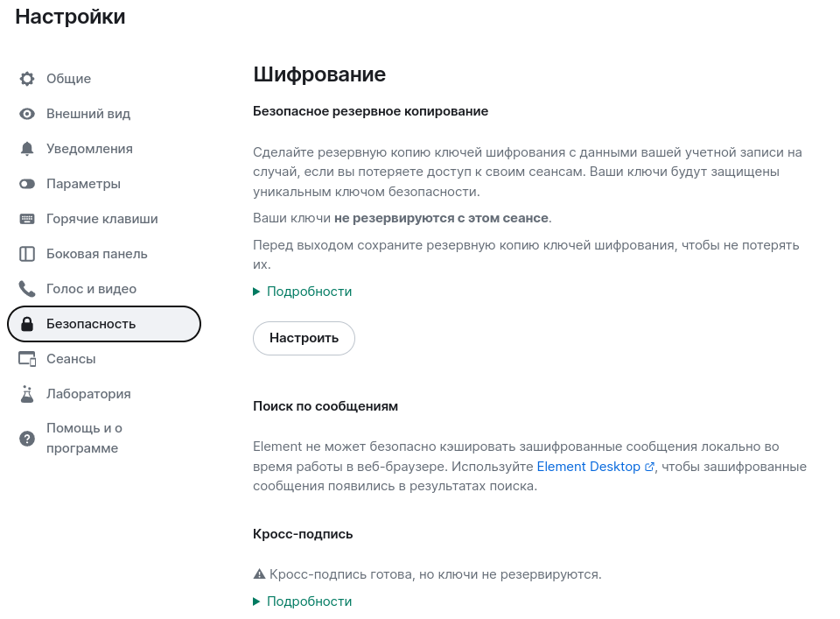
Task: Go to Помощь и о программе tab
Action: tap(84, 439)
